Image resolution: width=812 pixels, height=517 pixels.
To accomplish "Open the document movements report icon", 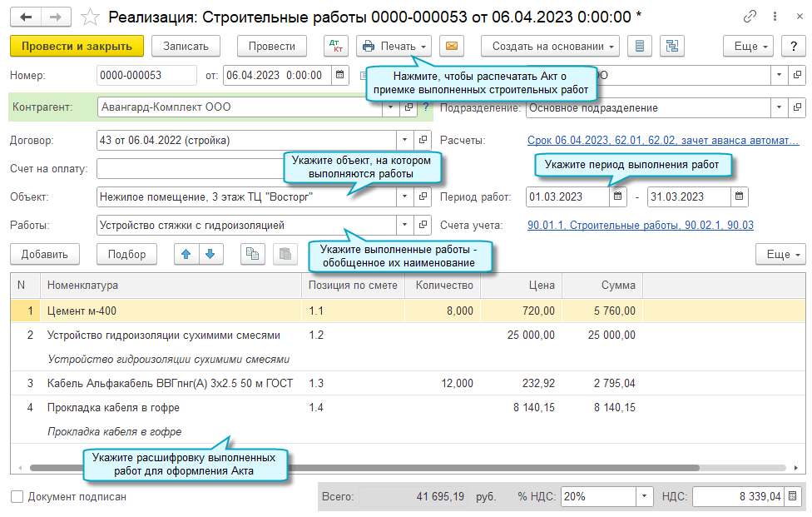I will coord(640,46).
